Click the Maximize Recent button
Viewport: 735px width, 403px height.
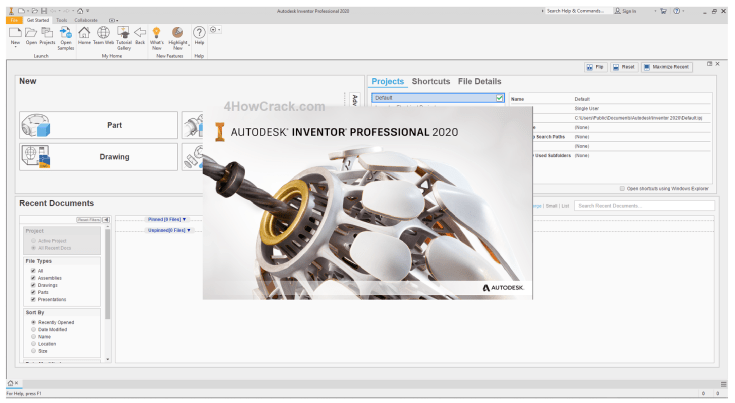click(x=667, y=67)
